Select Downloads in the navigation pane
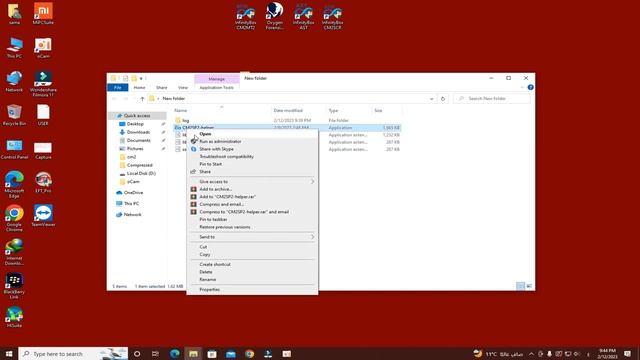Screen dimensions: 640x360 click(x=138, y=132)
